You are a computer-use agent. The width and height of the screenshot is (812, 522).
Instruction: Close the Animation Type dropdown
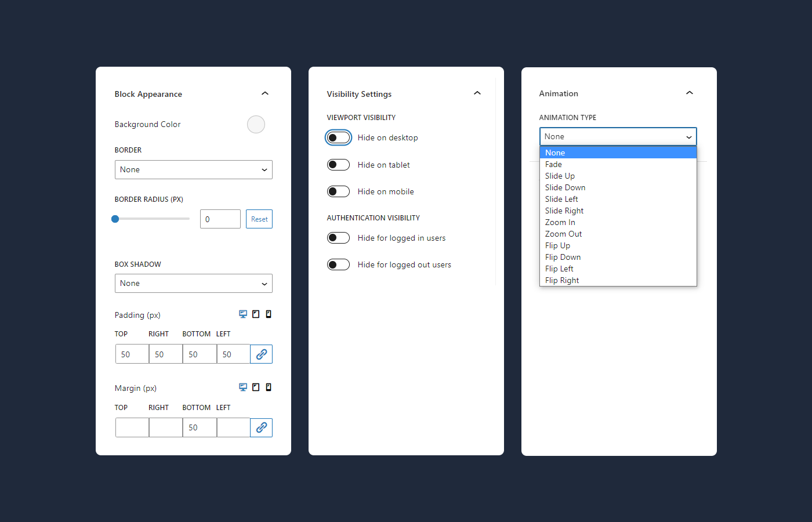click(x=618, y=136)
